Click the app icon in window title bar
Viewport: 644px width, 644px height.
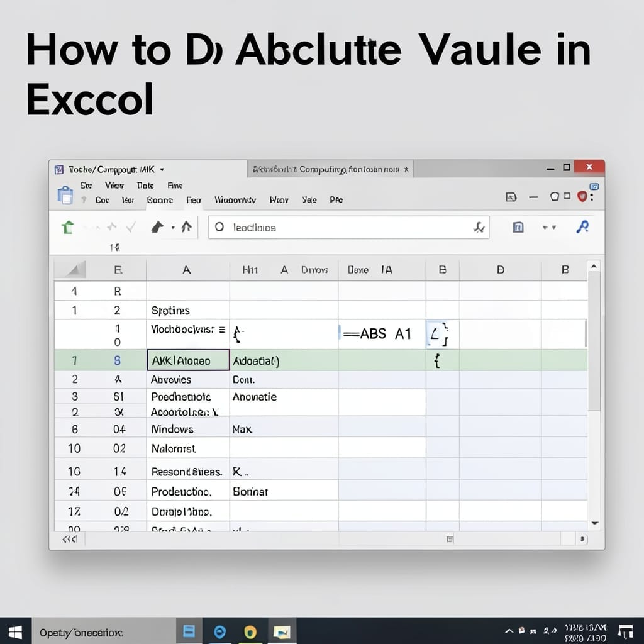[59, 170]
